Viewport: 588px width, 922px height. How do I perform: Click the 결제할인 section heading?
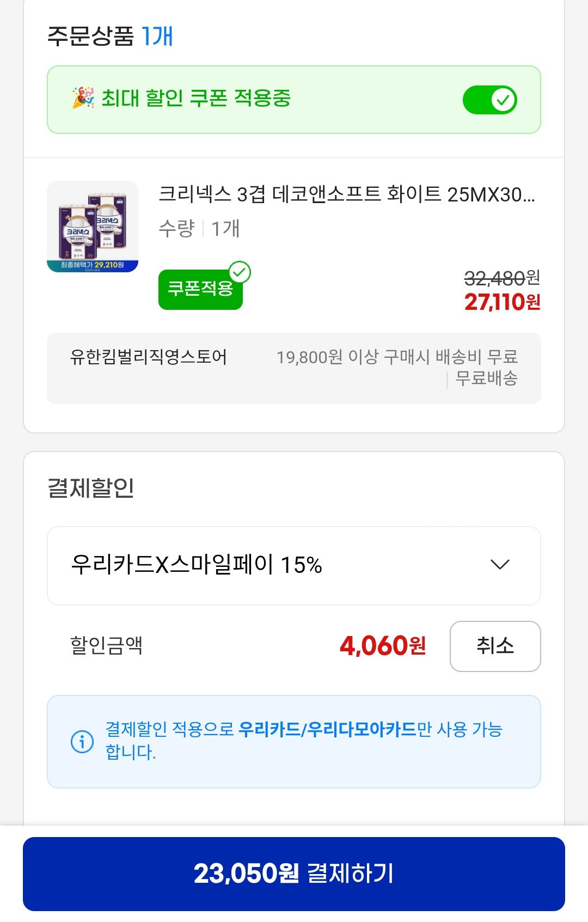click(91, 487)
